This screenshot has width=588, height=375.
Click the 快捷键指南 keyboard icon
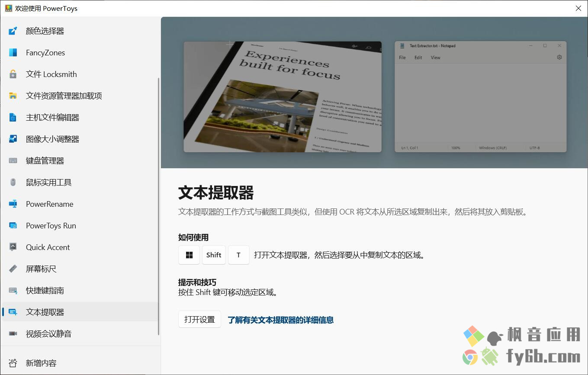(x=13, y=290)
